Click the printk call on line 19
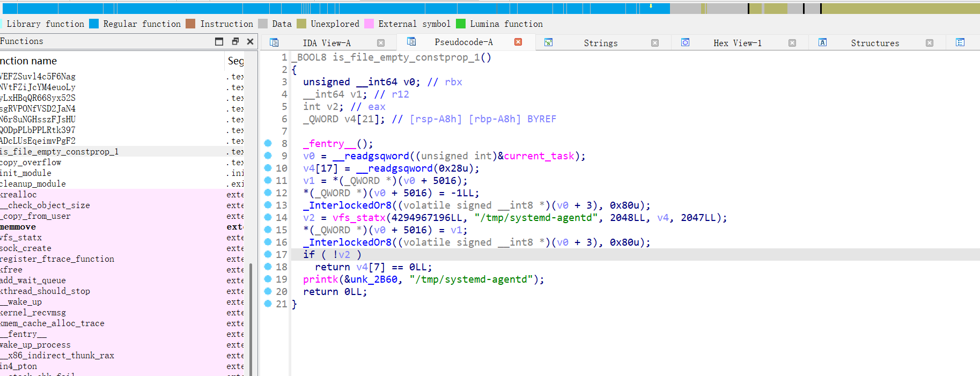980x376 pixels. click(x=320, y=279)
